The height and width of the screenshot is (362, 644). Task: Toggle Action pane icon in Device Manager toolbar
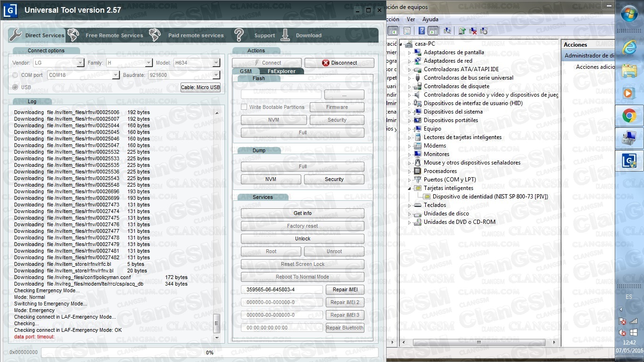coord(433,31)
